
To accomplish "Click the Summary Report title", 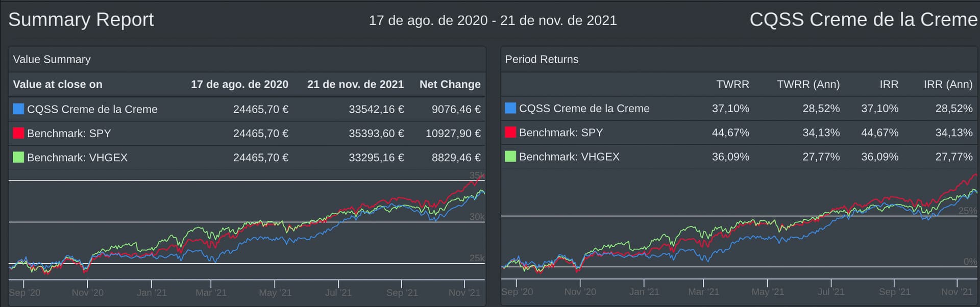I will coord(81,19).
